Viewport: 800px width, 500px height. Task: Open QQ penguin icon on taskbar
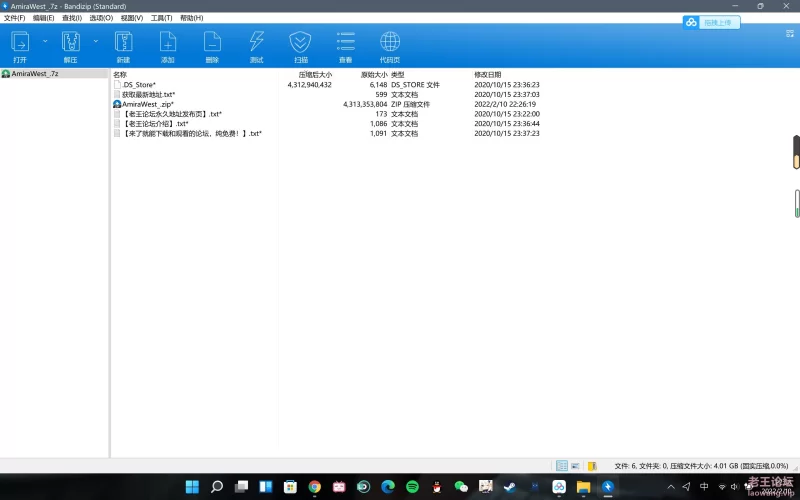pos(437,487)
